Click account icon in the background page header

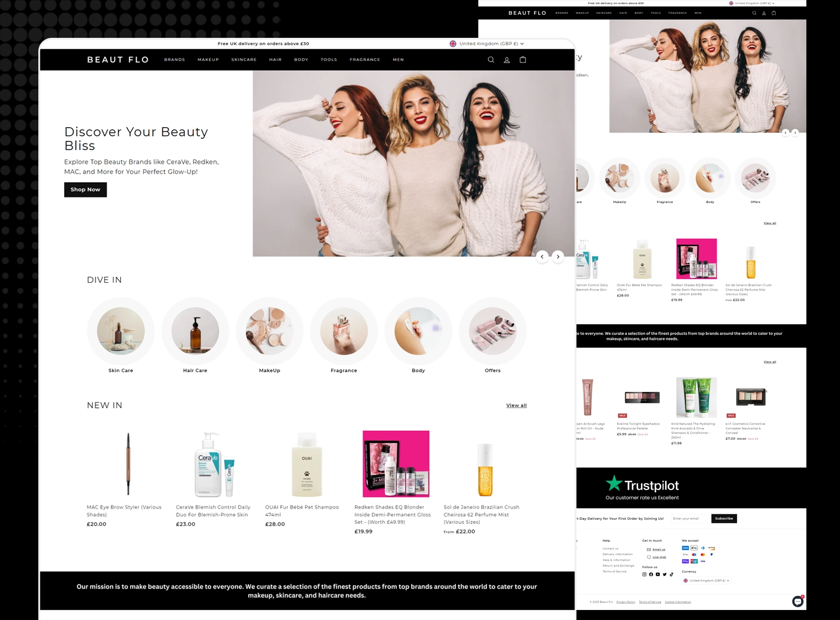(x=764, y=13)
